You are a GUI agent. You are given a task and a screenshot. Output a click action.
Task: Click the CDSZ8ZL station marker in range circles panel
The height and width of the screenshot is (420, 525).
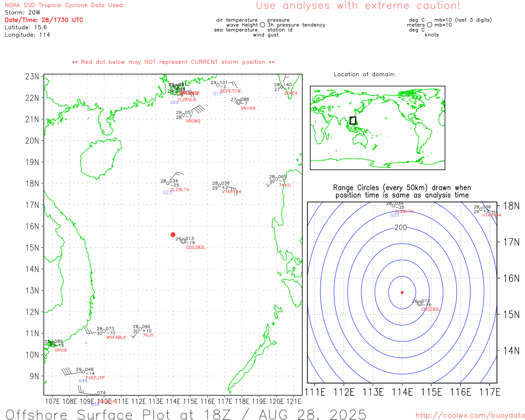pos(420,304)
